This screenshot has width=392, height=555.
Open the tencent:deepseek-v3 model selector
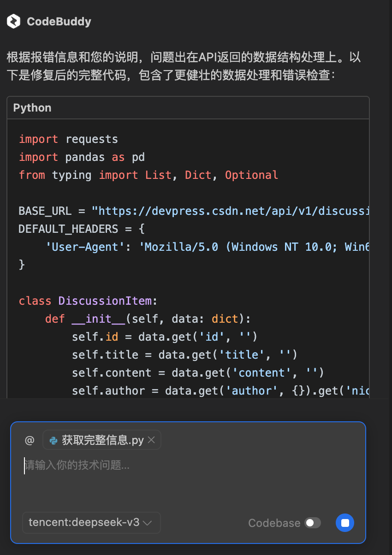tap(91, 523)
